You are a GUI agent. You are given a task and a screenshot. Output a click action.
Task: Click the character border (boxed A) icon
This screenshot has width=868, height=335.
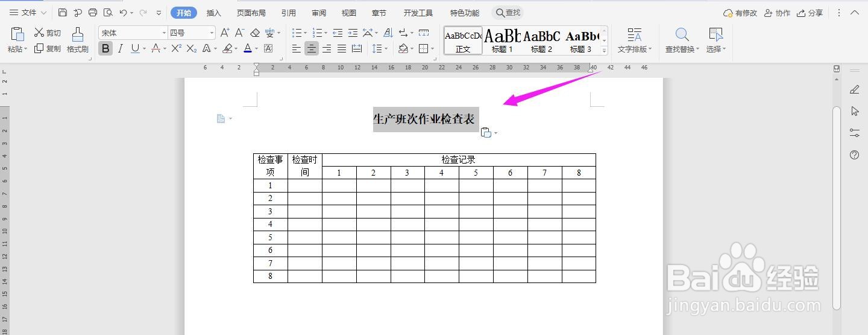(x=268, y=48)
